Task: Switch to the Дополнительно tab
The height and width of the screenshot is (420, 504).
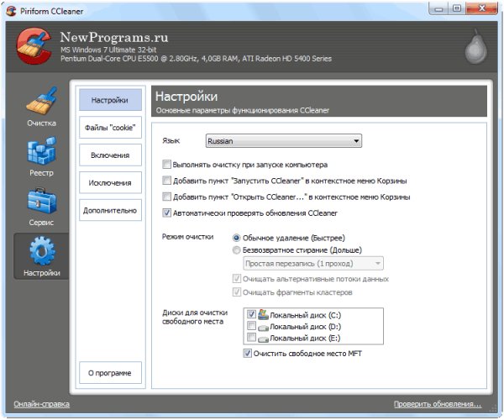Action: coord(110,211)
